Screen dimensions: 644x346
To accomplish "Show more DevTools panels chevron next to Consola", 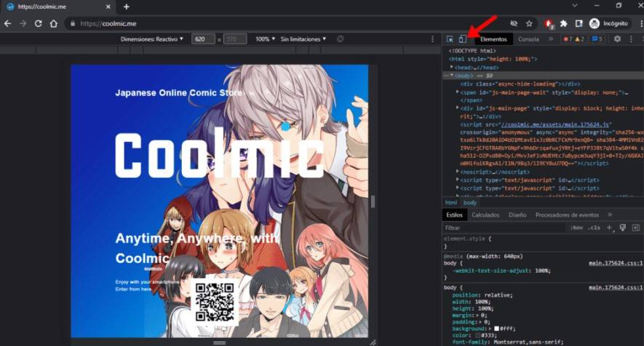I will [x=551, y=39].
